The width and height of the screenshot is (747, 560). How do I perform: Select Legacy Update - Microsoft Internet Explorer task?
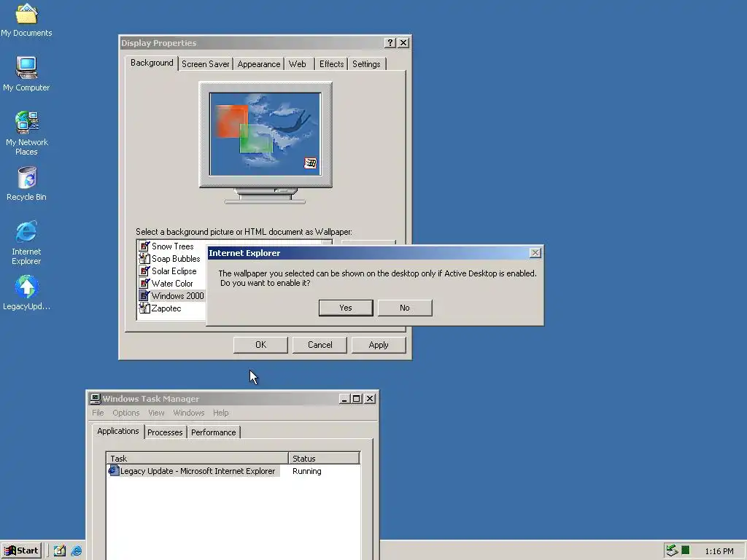193,471
